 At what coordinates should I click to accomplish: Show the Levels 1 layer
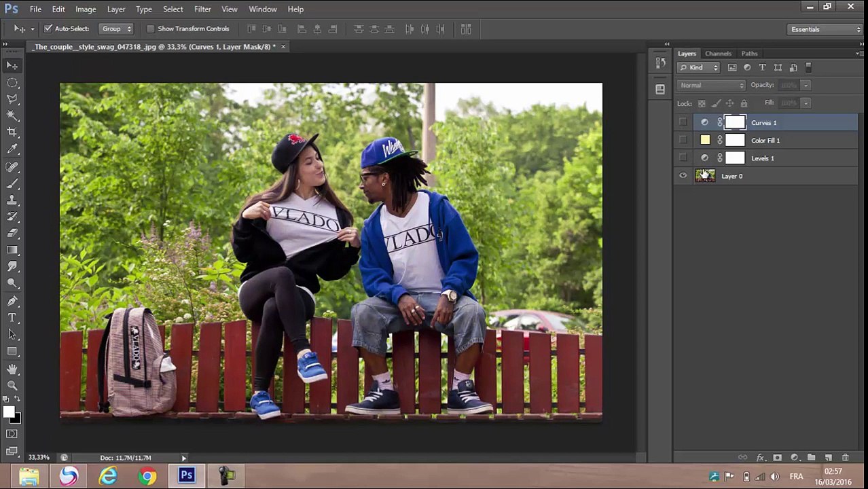click(683, 158)
